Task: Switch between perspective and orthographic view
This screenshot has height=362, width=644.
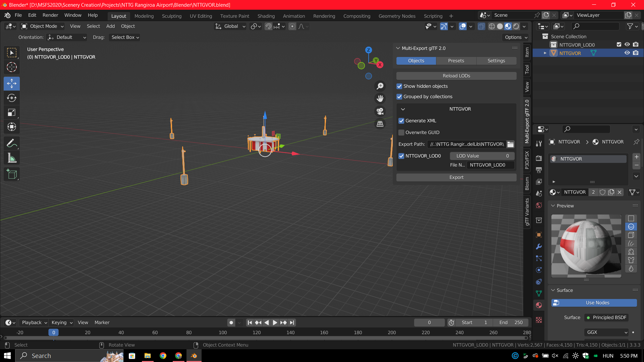Action: coord(380,124)
